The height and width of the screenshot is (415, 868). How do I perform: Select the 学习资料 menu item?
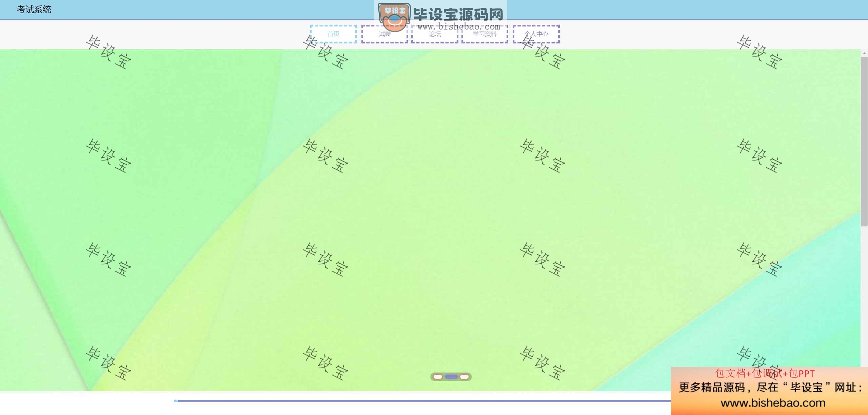coord(485,34)
